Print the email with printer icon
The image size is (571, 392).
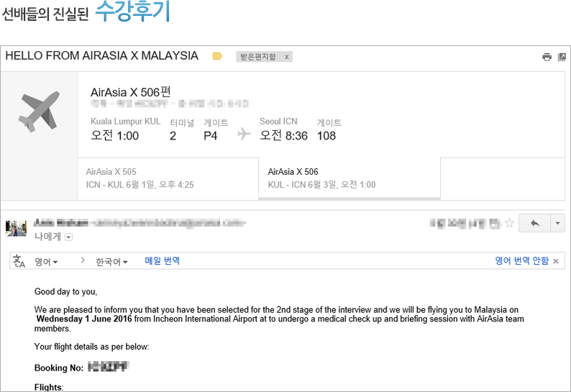point(547,57)
